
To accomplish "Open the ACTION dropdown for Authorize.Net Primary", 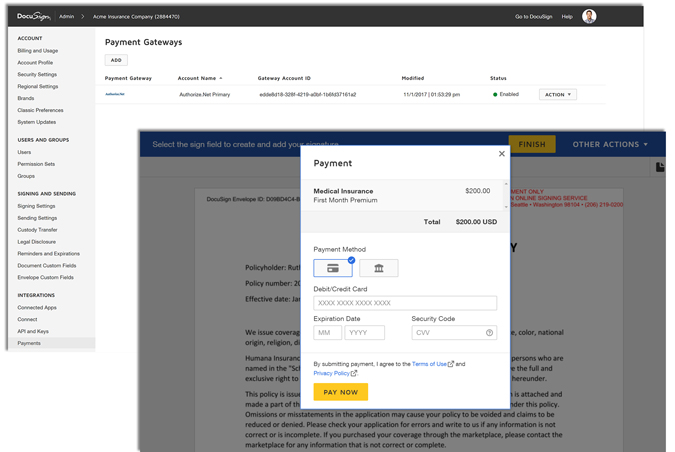I will coord(557,95).
